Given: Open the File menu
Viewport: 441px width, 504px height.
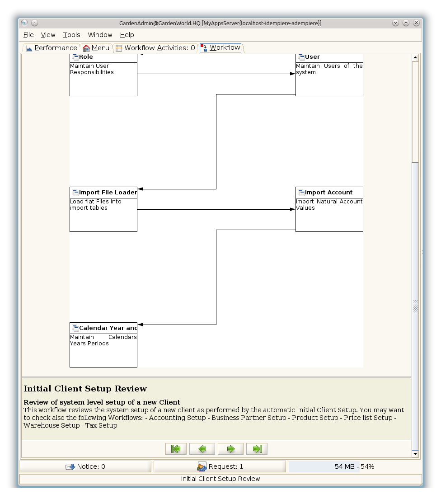Looking at the screenshot, I should [x=28, y=35].
